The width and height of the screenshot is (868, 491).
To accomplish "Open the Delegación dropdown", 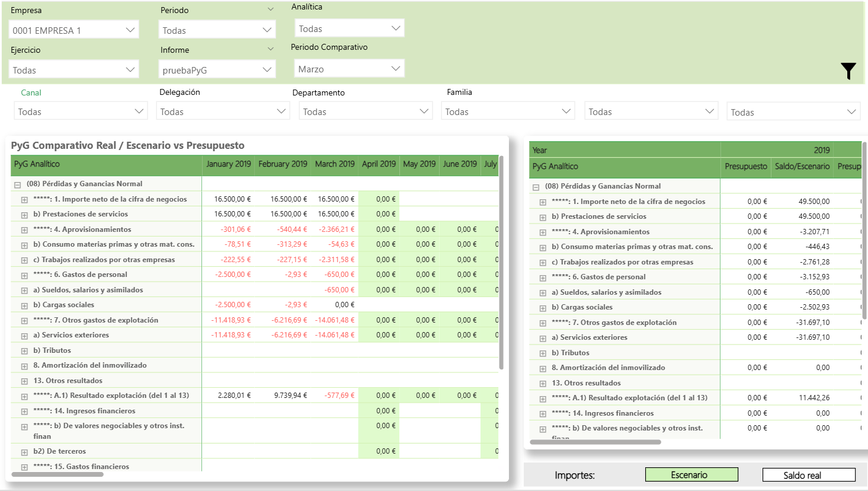I will coord(223,111).
